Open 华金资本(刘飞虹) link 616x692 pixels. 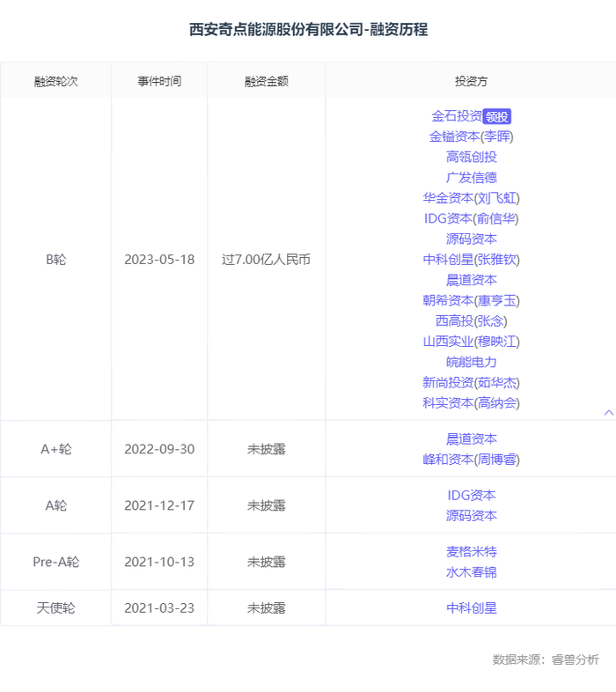pos(472,198)
